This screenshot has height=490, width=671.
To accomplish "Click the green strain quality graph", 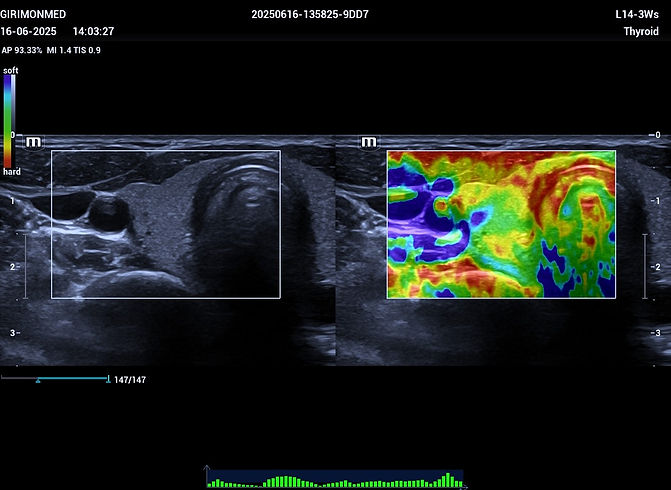I will coord(335,480).
